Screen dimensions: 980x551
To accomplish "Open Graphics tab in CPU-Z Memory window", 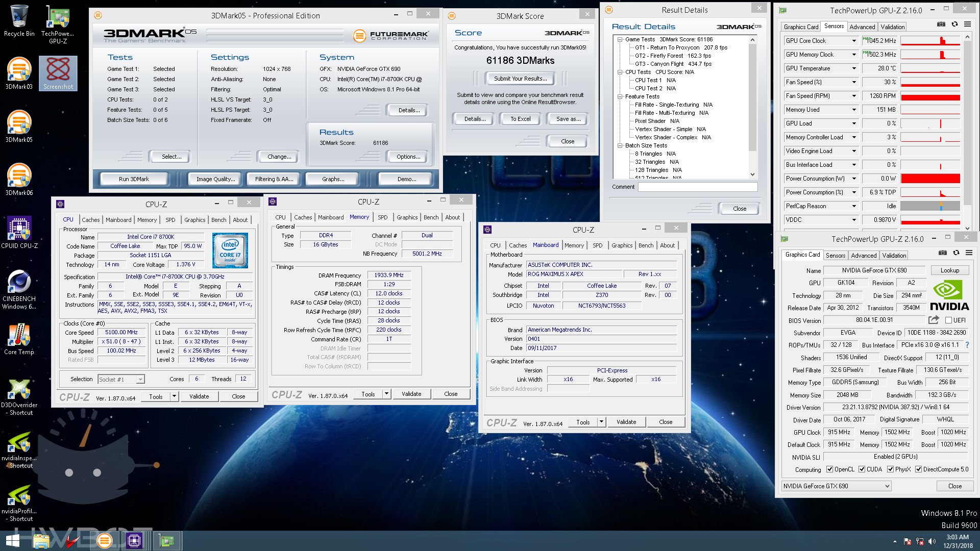I will pos(407,217).
